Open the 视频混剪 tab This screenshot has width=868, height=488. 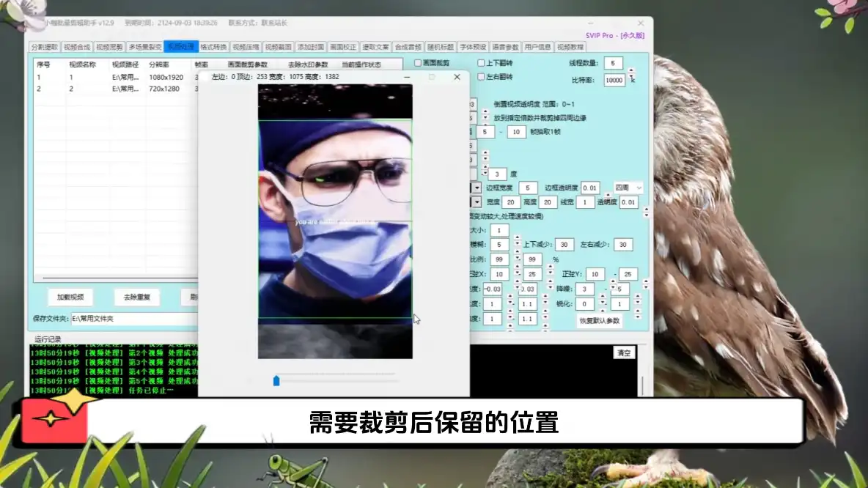(x=109, y=47)
